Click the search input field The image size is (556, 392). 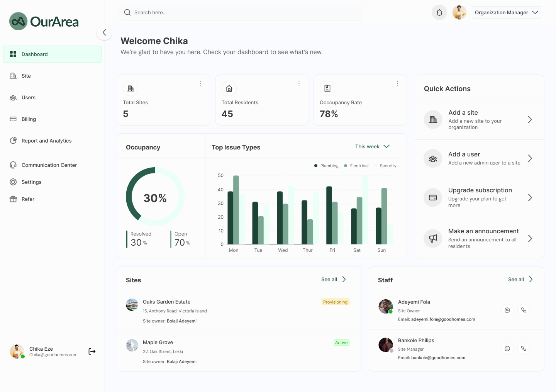(240, 12)
